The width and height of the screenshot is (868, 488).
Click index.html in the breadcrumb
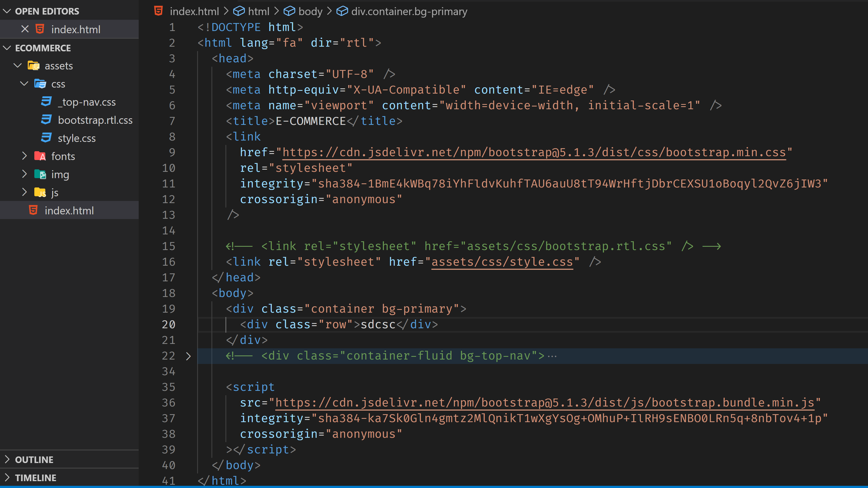194,12
